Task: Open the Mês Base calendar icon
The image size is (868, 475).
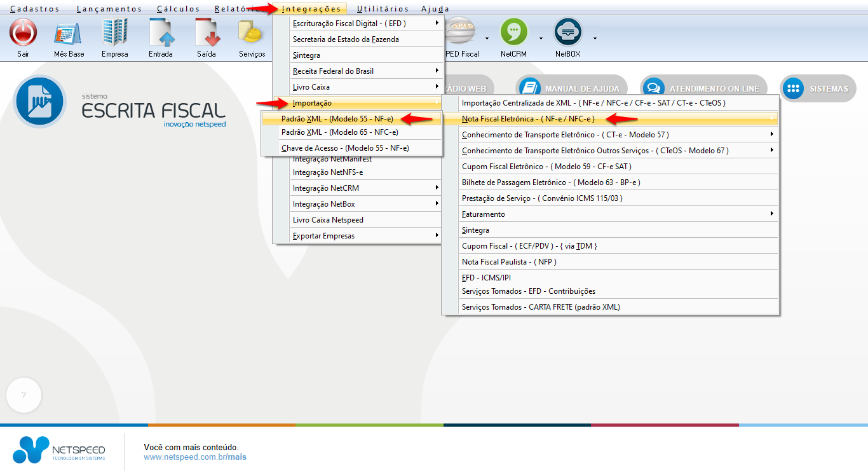Action: [69, 32]
